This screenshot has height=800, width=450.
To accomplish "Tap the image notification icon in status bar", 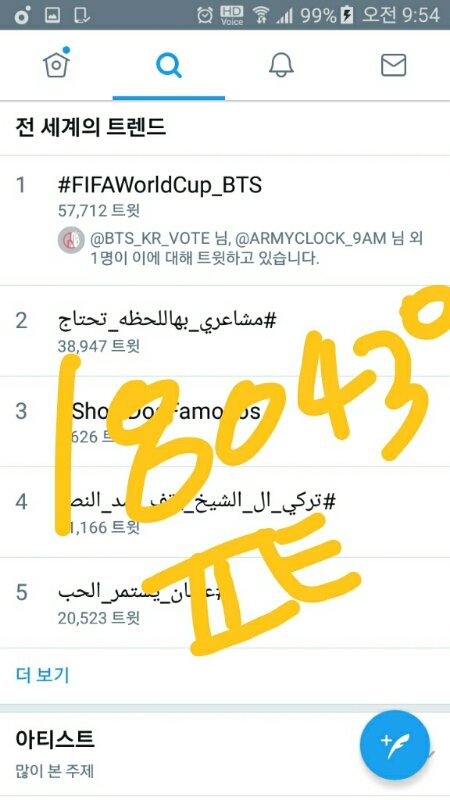I will 52,16.
